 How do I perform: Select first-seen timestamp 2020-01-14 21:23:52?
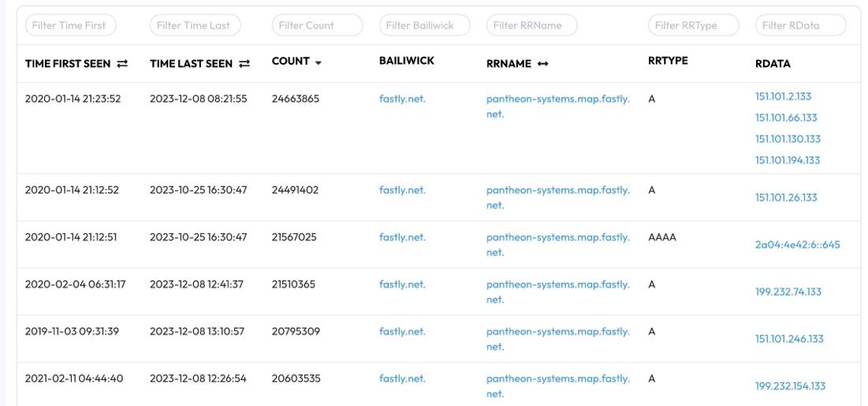click(x=73, y=99)
